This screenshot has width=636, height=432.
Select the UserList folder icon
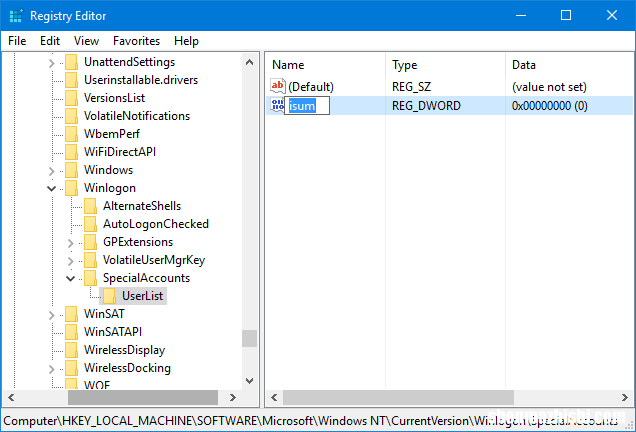[x=109, y=296]
